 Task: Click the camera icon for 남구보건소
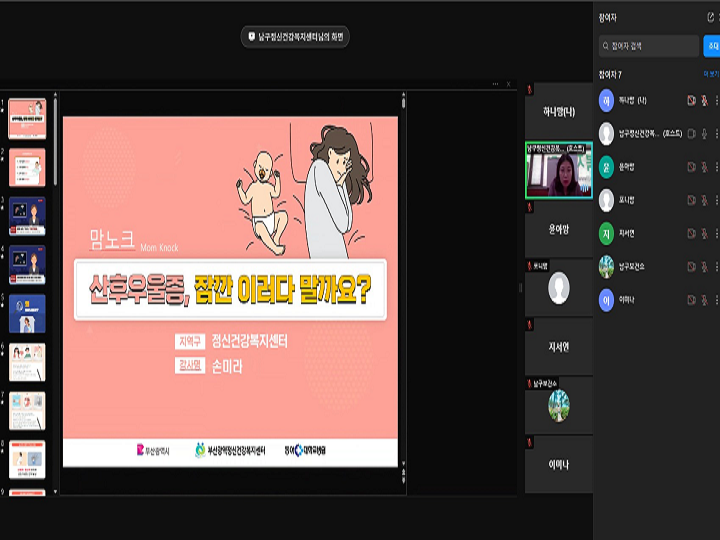(691, 266)
